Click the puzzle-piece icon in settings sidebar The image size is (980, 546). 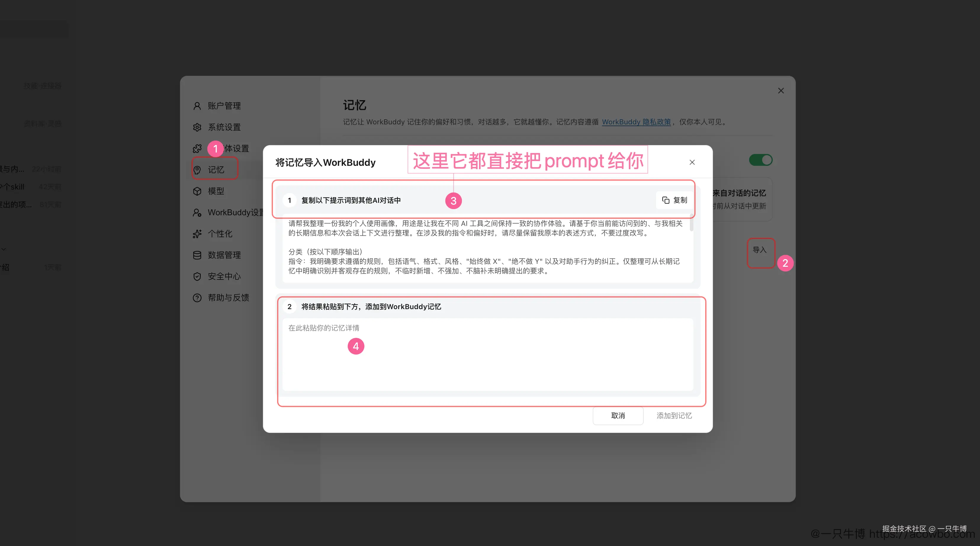point(197,148)
